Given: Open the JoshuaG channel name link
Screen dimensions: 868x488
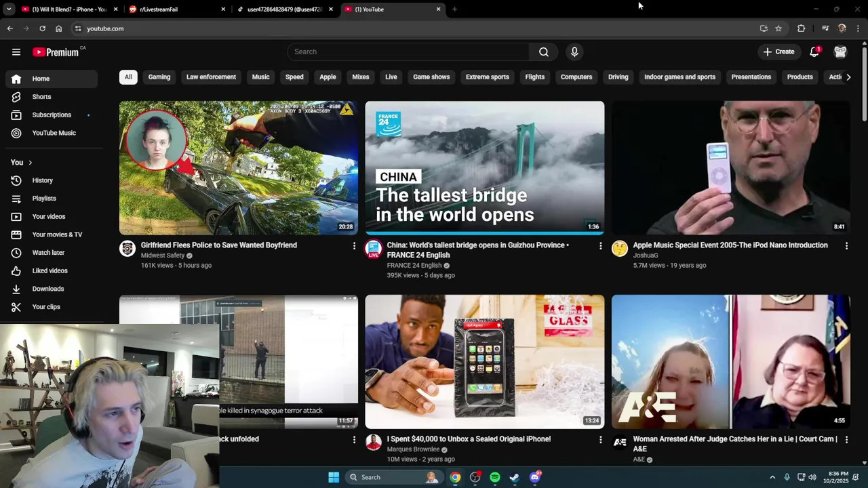Looking at the screenshot, I should click(x=646, y=256).
